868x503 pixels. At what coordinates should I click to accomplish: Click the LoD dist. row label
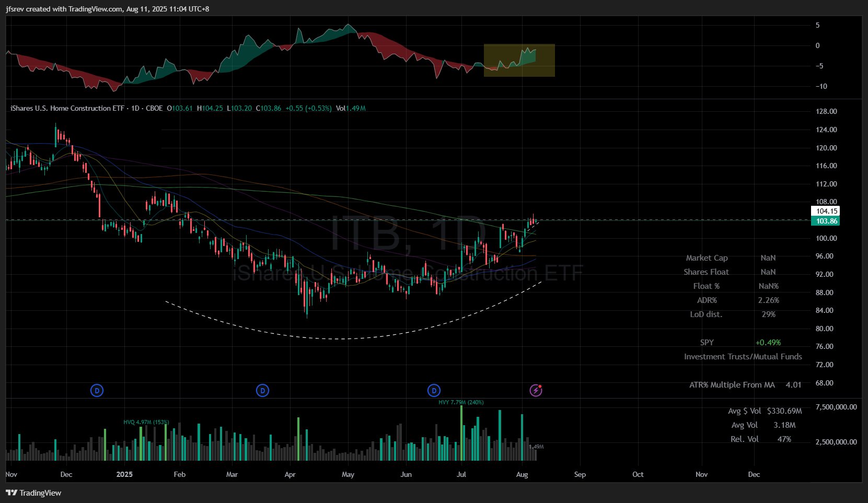[x=706, y=314]
